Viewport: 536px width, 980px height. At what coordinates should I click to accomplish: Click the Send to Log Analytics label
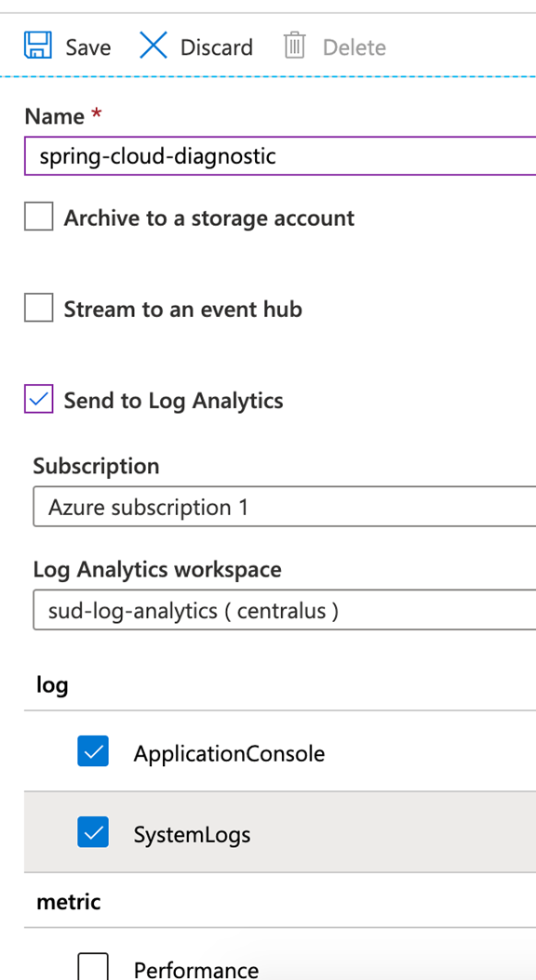(173, 400)
